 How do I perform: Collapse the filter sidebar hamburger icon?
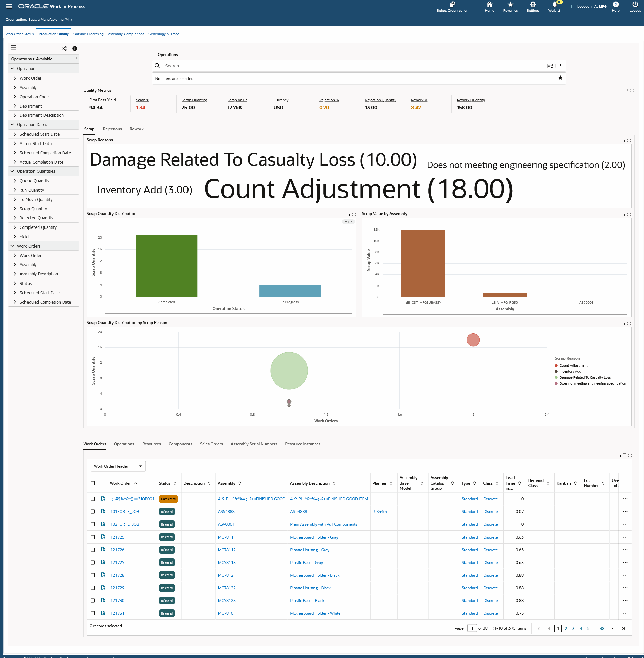(x=14, y=48)
